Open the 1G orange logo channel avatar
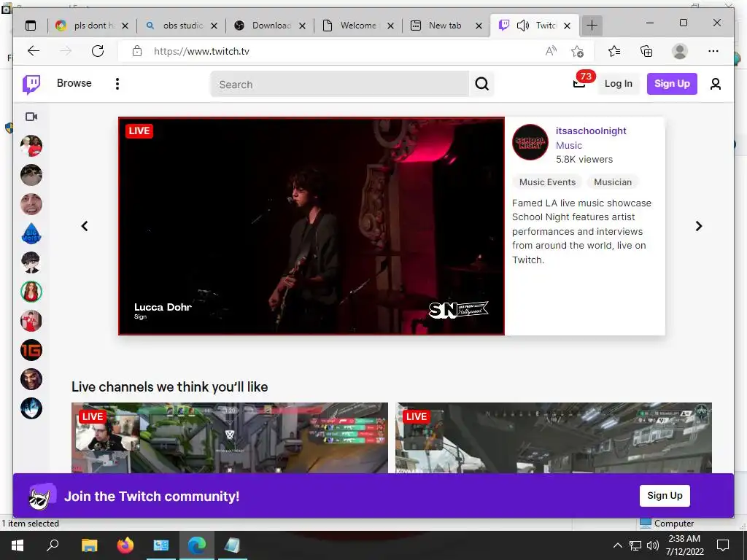The width and height of the screenshot is (747, 560). click(x=31, y=350)
